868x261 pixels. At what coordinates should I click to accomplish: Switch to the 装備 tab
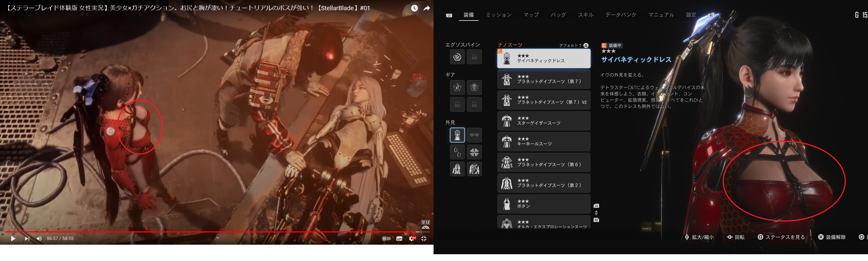click(x=469, y=15)
